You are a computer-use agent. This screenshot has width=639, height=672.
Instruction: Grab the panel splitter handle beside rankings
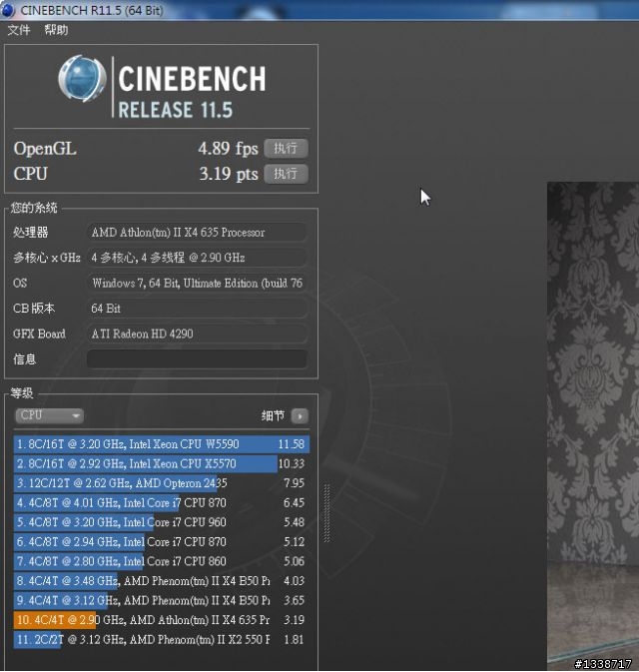pyautogui.click(x=327, y=513)
